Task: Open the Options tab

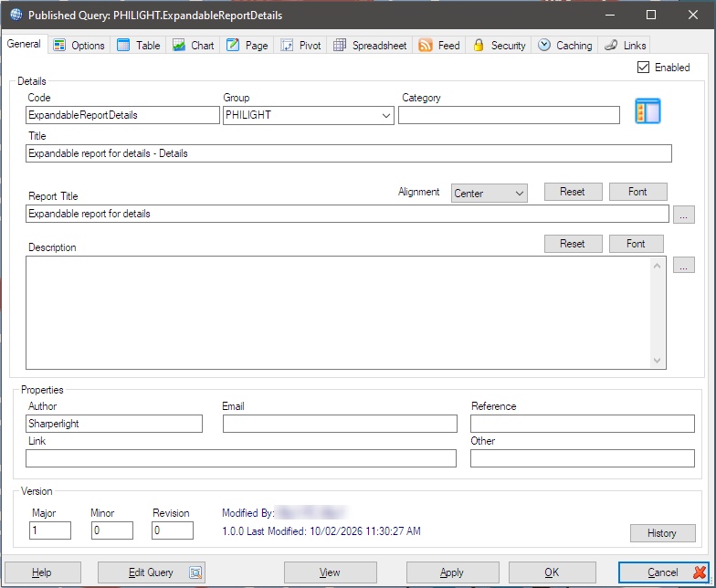Action: [x=79, y=46]
